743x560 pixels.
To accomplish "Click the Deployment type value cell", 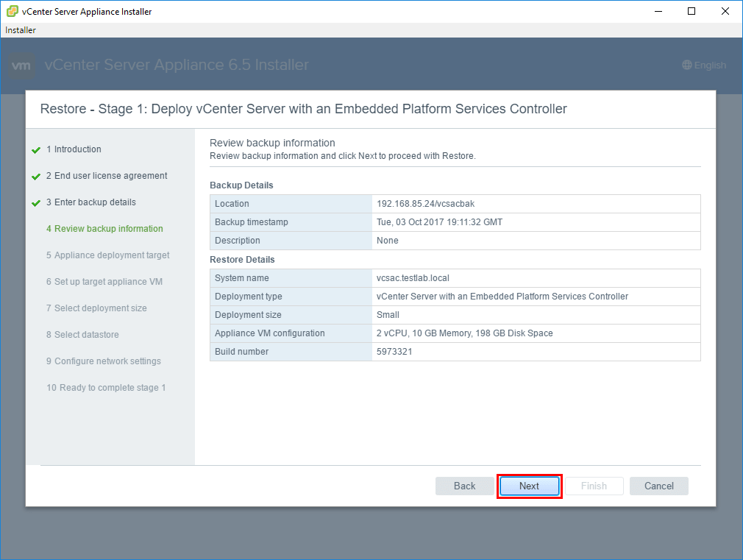I will [x=536, y=297].
